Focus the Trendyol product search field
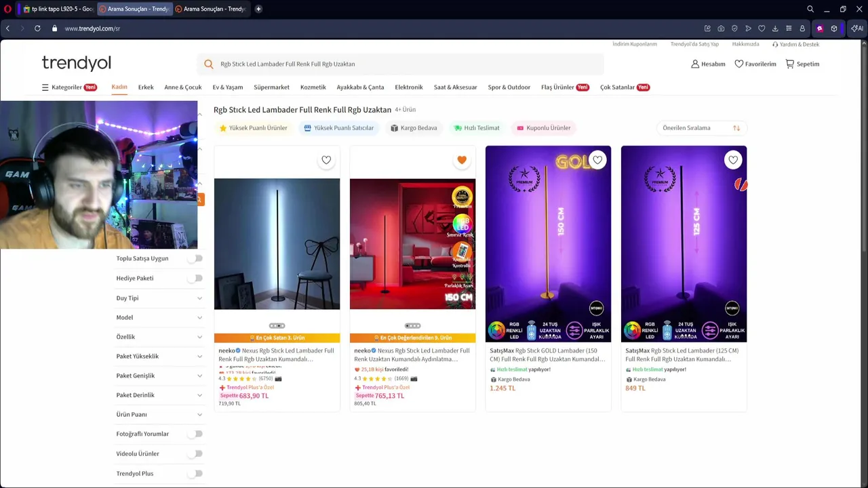Screen dimensions: 868x488 click(401, 64)
